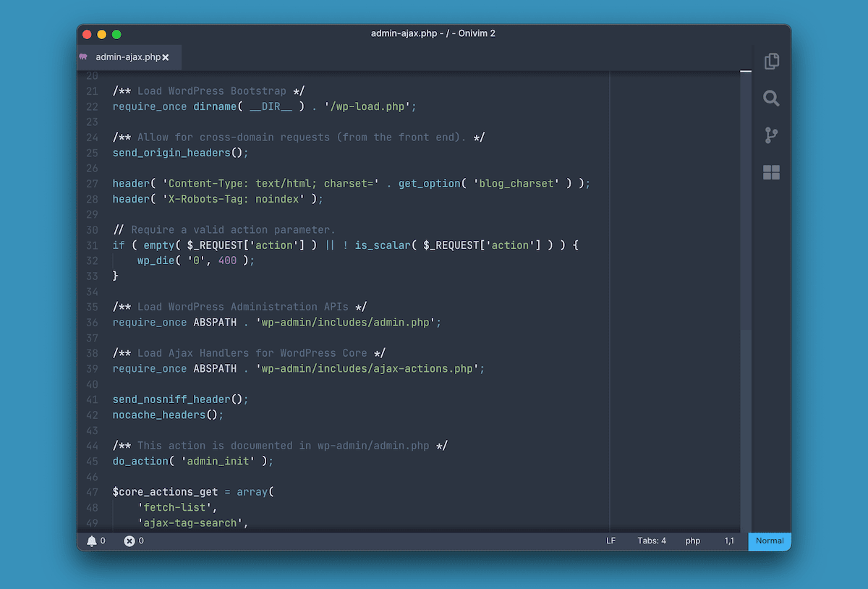Close the admin-ajax.php tab
The width and height of the screenshot is (868, 589).
tap(166, 56)
